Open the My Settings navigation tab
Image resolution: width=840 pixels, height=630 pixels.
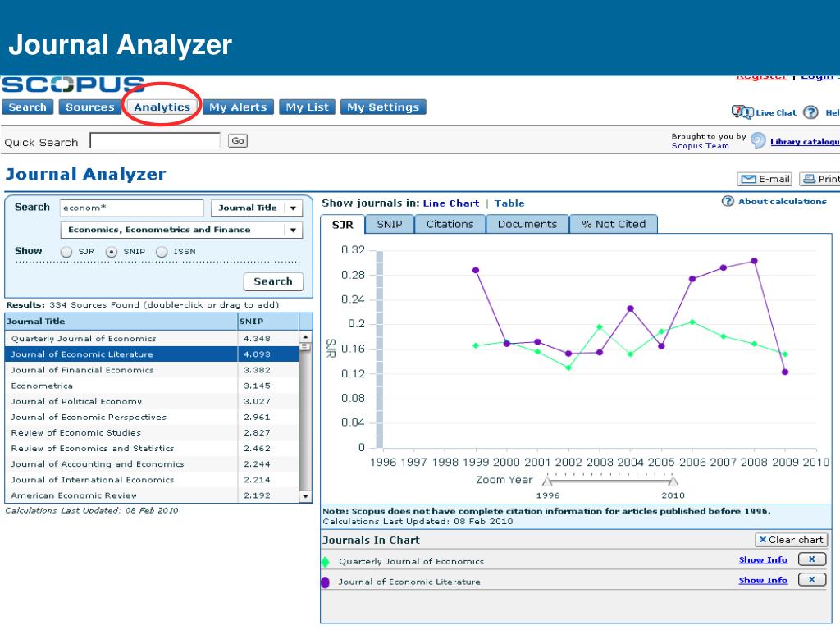click(x=383, y=107)
